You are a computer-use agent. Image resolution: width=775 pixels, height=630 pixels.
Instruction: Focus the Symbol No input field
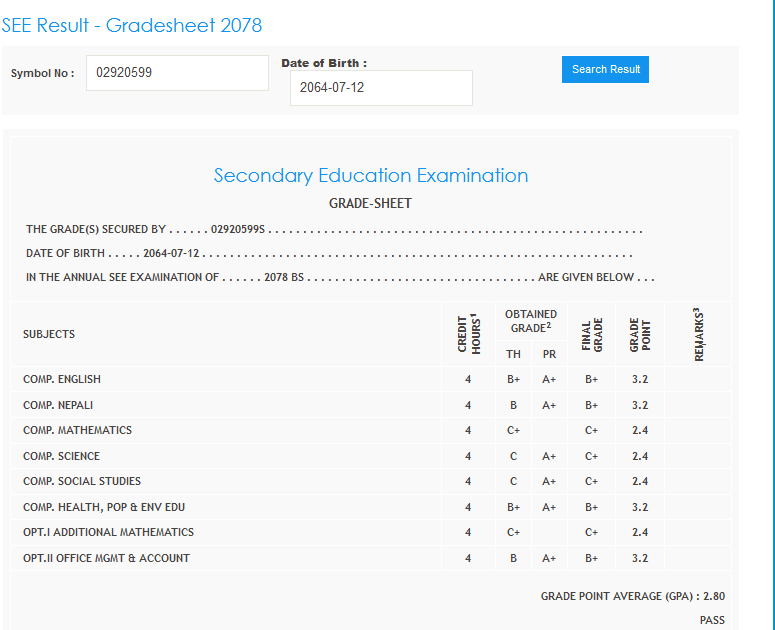pyautogui.click(x=177, y=73)
